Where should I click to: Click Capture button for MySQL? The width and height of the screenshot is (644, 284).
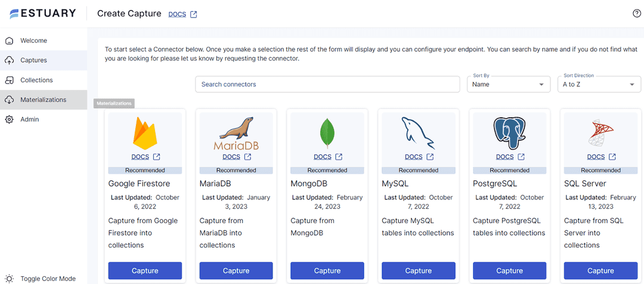419,270
